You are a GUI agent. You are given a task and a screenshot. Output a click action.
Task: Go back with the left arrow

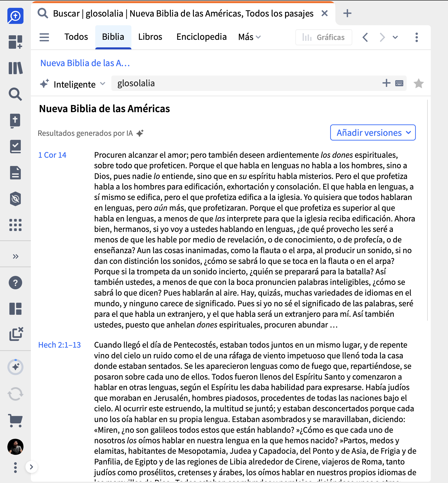(365, 37)
